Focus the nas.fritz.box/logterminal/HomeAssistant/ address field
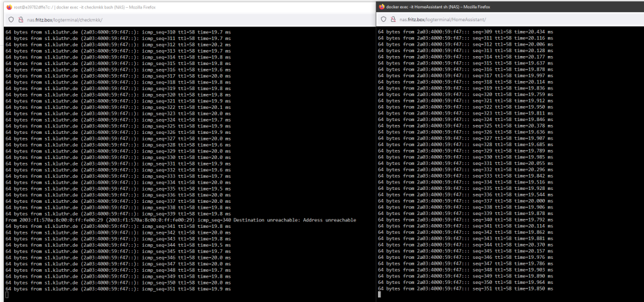This screenshot has width=644, height=302. point(443,19)
